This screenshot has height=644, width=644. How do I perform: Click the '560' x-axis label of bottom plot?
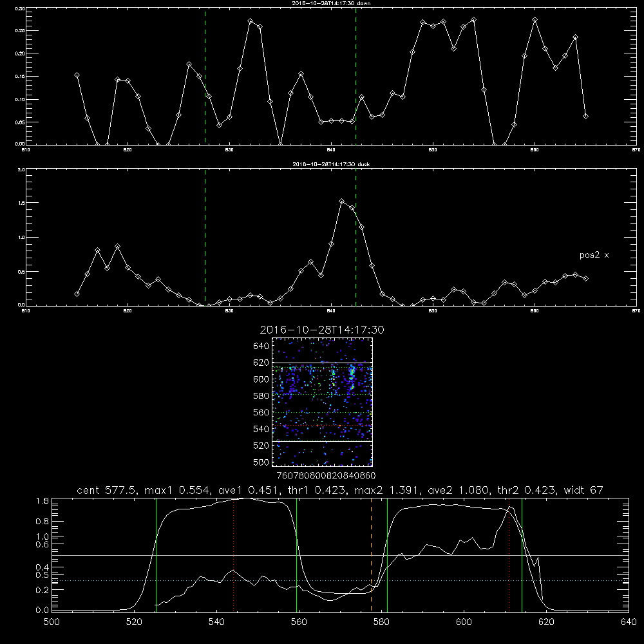click(299, 622)
